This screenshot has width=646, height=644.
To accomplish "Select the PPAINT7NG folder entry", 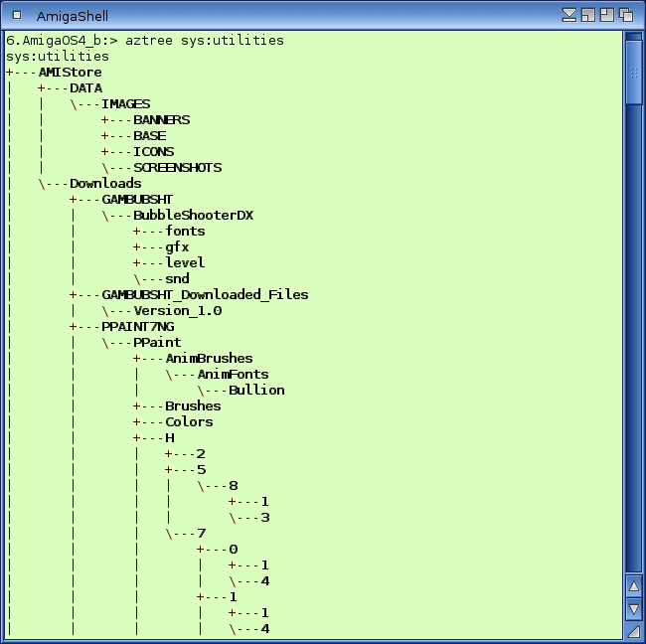I will (137, 327).
